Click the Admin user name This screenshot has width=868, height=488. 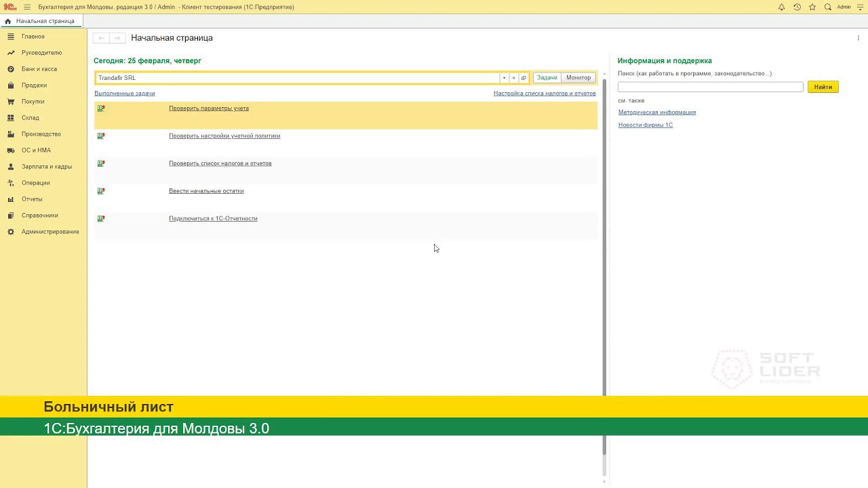point(844,7)
